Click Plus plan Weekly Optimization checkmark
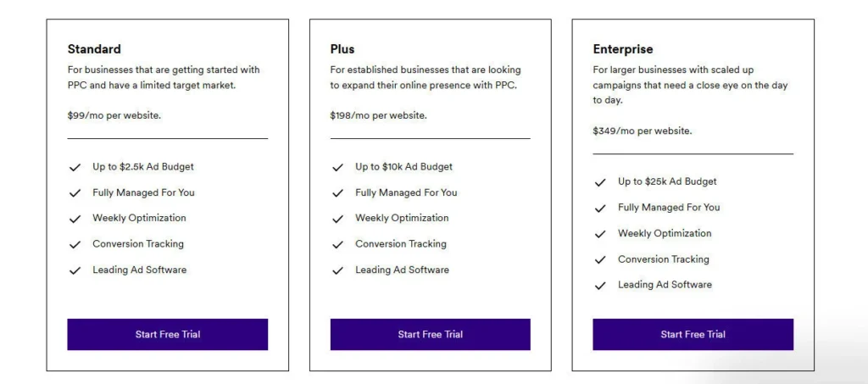Image resolution: width=868 pixels, height=384 pixels. (x=338, y=219)
